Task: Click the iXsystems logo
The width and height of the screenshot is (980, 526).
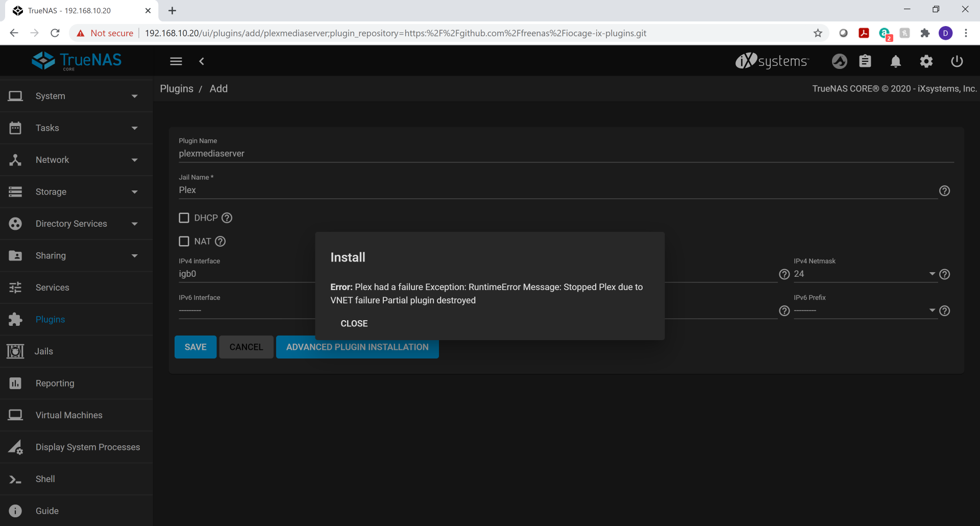Action: coord(772,61)
